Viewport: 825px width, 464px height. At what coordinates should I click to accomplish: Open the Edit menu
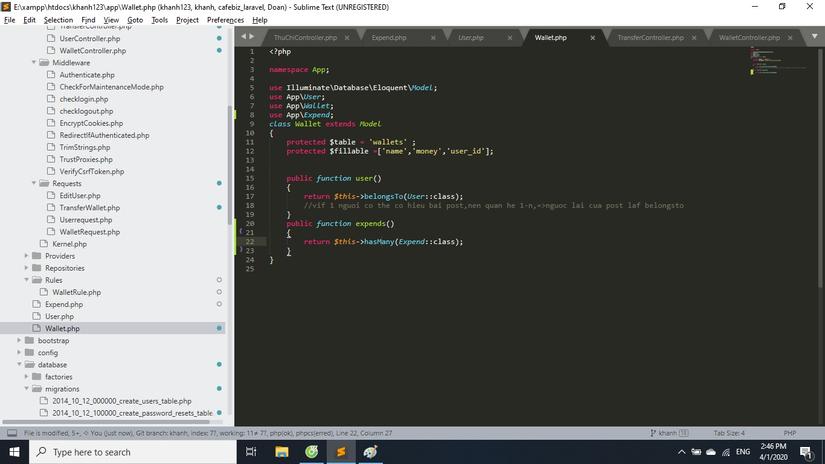coord(29,20)
